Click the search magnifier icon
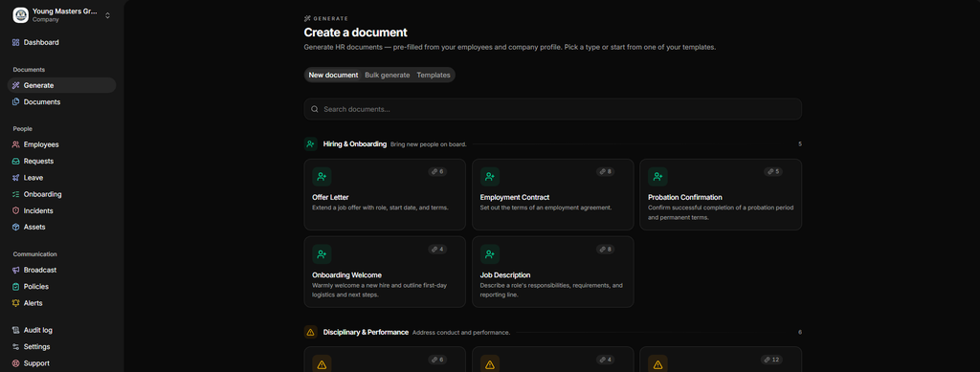The height and width of the screenshot is (372, 980). tap(315, 109)
